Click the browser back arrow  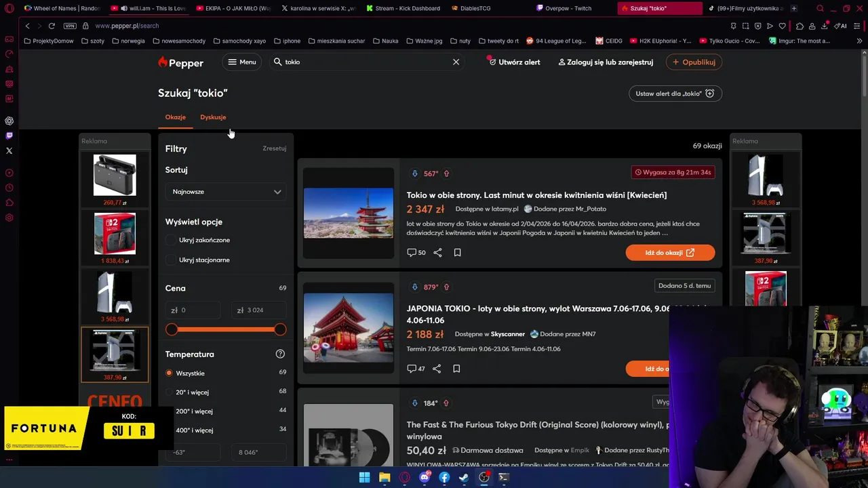tap(27, 26)
